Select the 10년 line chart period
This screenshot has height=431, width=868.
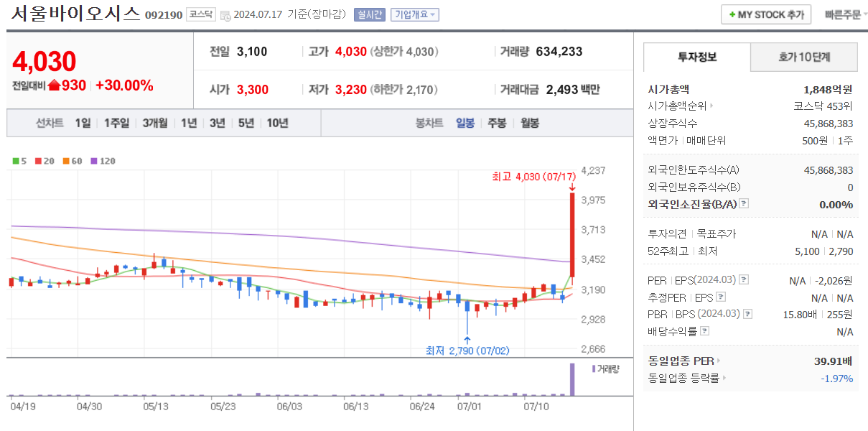pos(277,123)
